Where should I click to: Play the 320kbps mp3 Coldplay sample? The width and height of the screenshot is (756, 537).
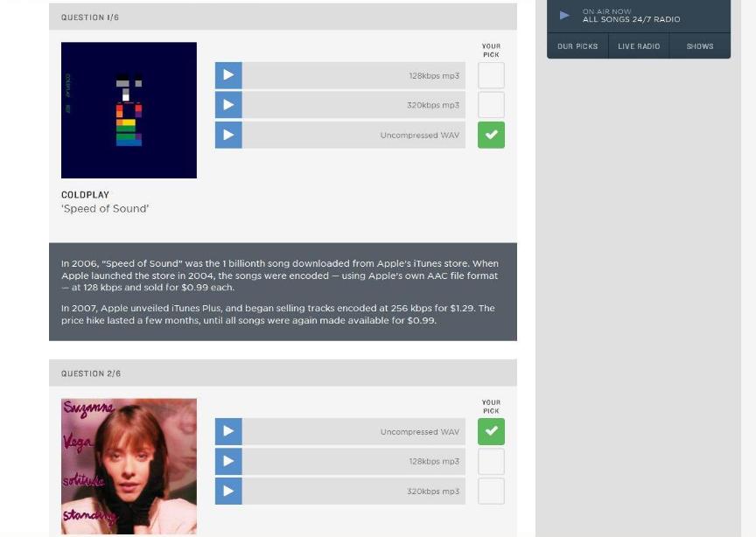point(228,105)
